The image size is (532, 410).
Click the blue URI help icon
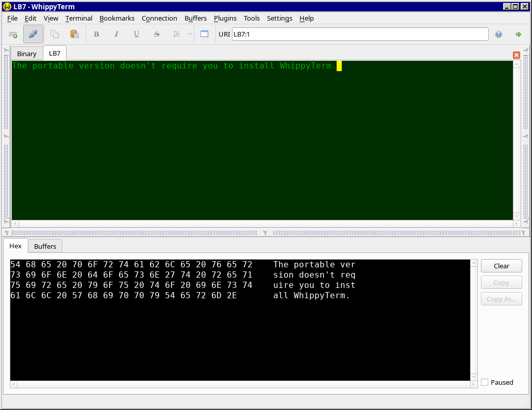point(498,35)
